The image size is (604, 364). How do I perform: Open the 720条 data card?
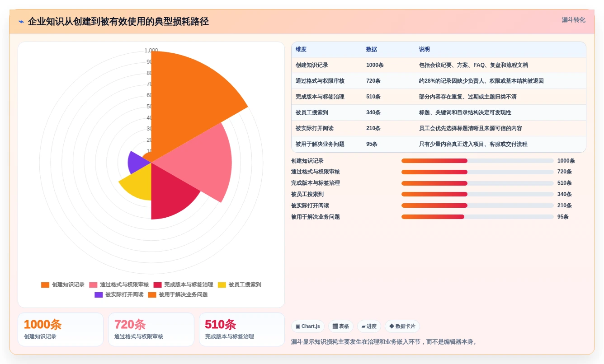151,329
